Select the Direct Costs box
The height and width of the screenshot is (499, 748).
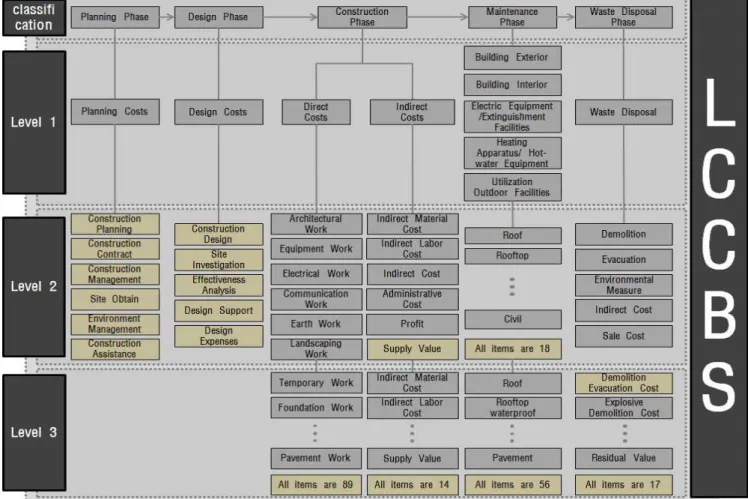point(316,112)
